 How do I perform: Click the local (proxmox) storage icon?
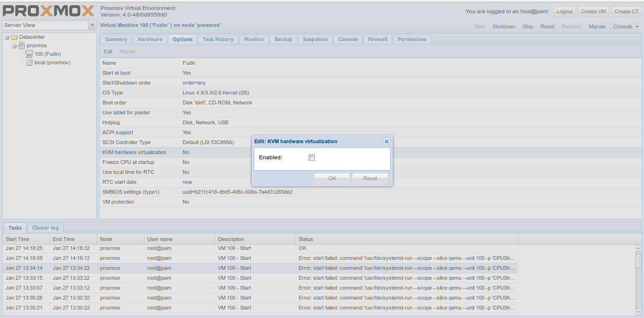pyautogui.click(x=29, y=62)
